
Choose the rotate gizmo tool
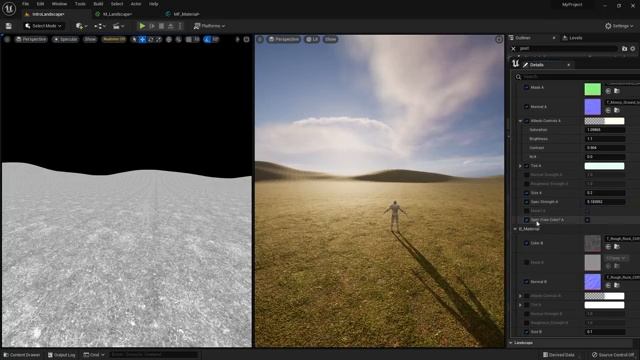tap(151, 40)
